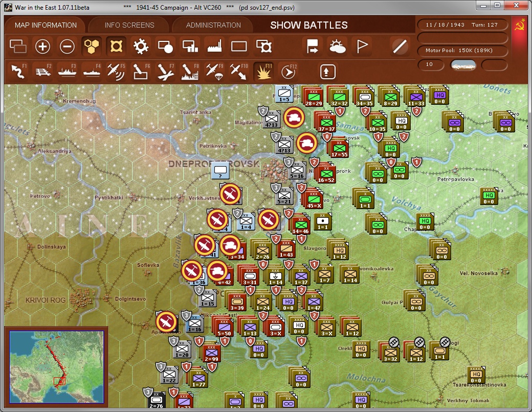Toggle the rectangle-with-circle map info icon
Viewport: 532px width, 412px height.
(165, 47)
